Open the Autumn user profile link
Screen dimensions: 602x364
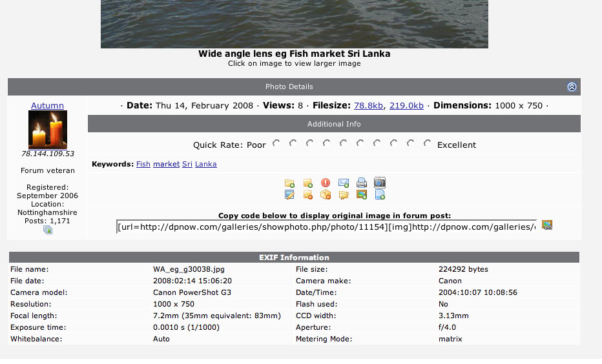(47, 105)
